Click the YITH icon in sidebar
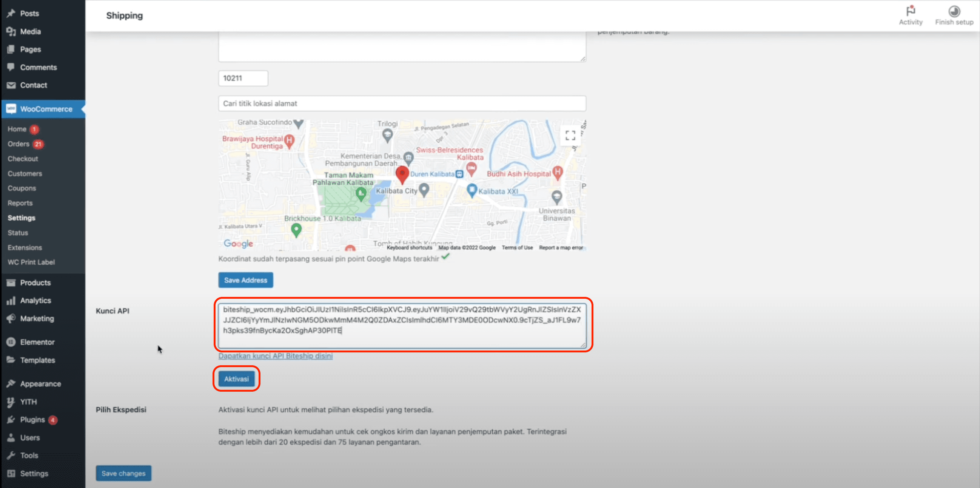 (11, 402)
